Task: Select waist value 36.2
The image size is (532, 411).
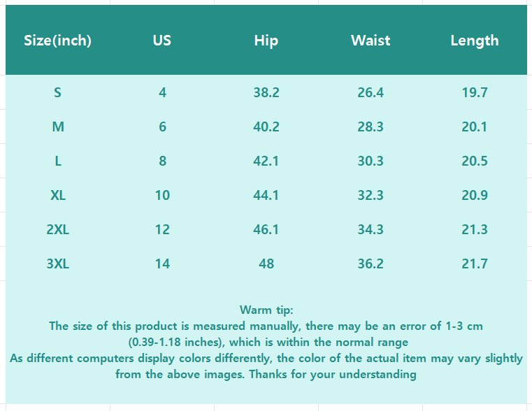Action: (x=371, y=264)
